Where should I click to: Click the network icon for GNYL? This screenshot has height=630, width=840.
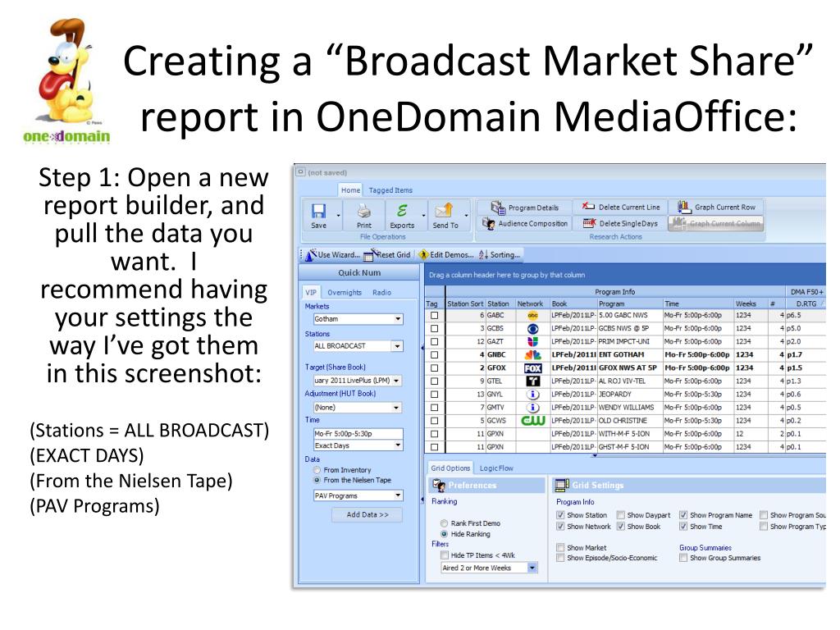(532, 395)
